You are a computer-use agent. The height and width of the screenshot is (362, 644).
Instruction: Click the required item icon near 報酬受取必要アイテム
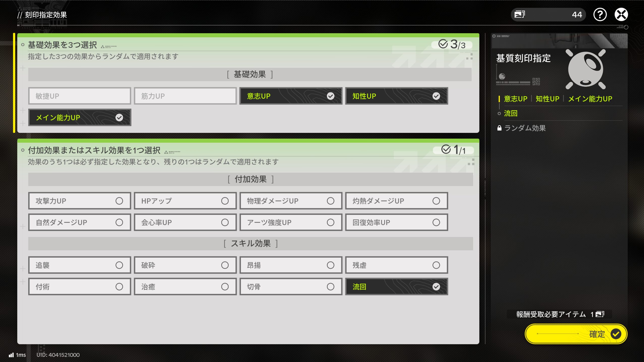[x=600, y=314]
